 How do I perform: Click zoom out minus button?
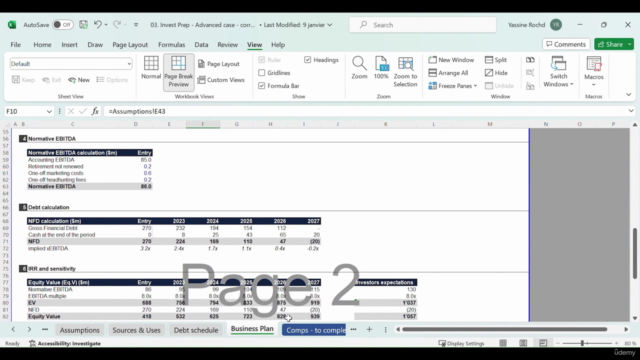558,343
